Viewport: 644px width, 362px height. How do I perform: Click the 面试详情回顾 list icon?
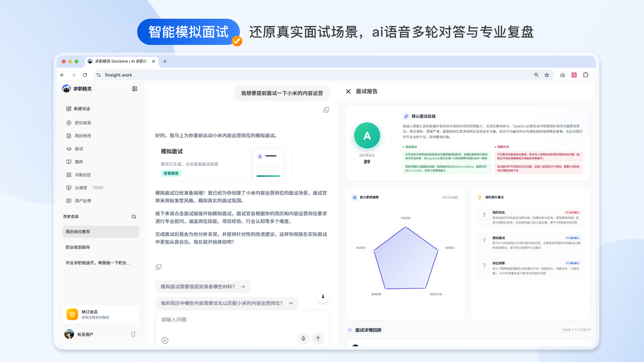[350, 330]
